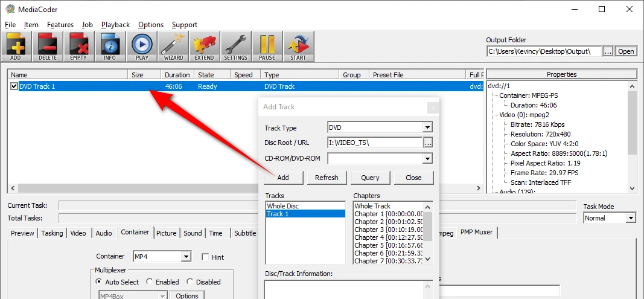
Task: Click the Properties panel header
Action: [561, 74]
